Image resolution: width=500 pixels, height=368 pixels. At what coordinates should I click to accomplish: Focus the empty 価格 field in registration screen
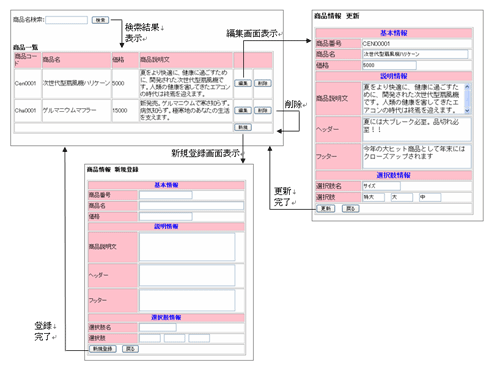(166, 217)
